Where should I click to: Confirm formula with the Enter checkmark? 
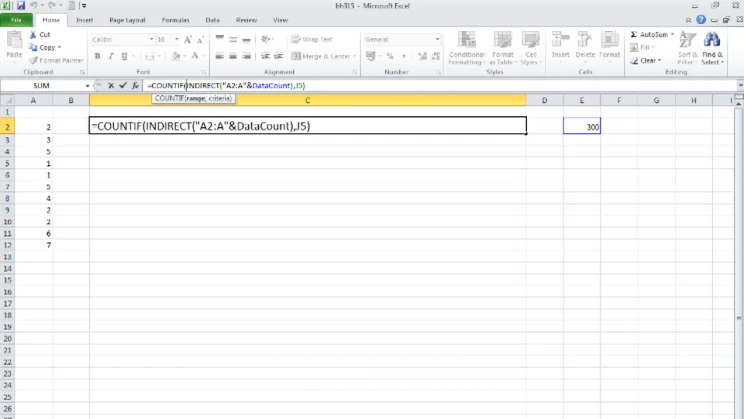[122, 86]
